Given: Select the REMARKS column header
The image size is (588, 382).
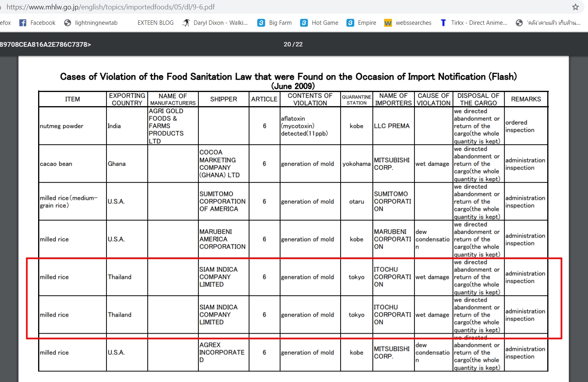Looking at the screenshot, I should tap(526, 99).
